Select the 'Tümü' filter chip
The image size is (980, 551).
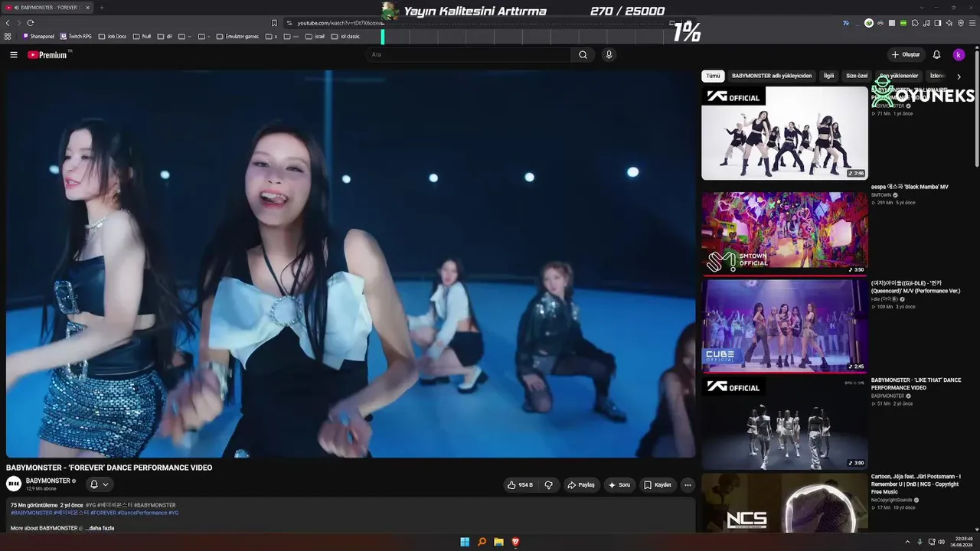(x=713, y=77)
